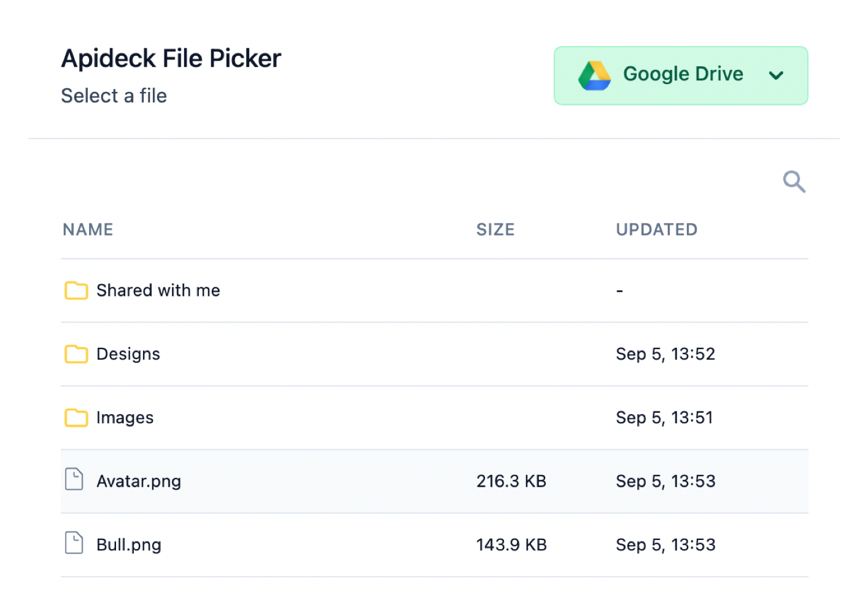
Task: Click the search magnifier icon
Action: pyautogui.click(x=794, y=182)
